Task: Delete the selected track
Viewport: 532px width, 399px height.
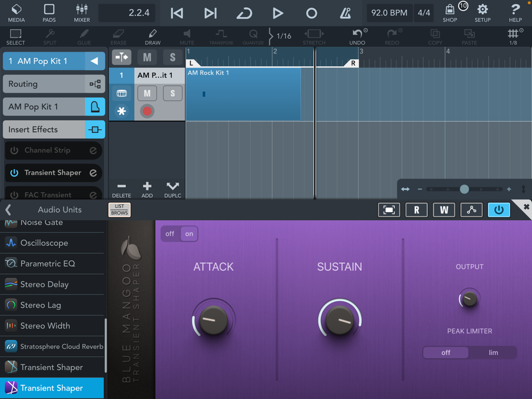Action: coord(121,190)
